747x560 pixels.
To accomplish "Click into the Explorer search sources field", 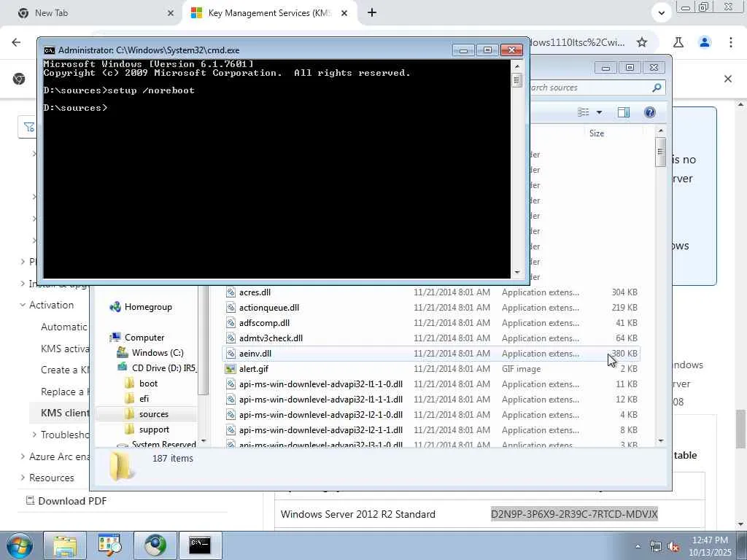I will pyautogui.click(x=589, y=87).
